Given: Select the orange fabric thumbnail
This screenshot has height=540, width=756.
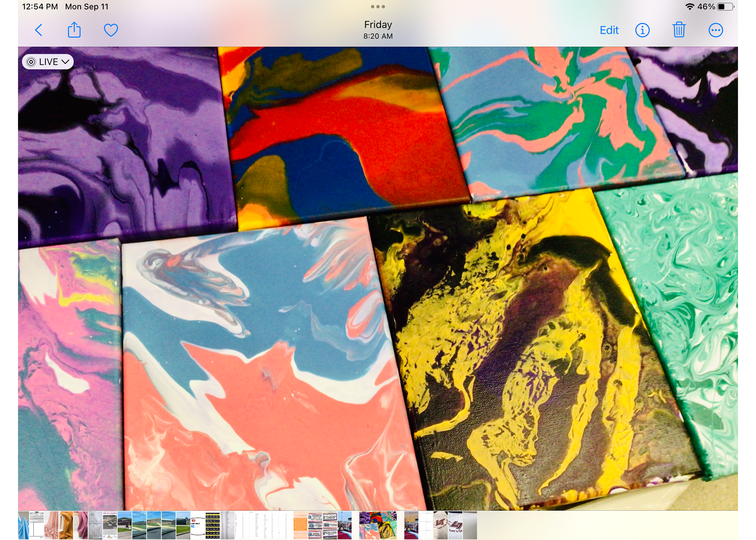Looking at the screenshot, I should [x=66, y=525].
